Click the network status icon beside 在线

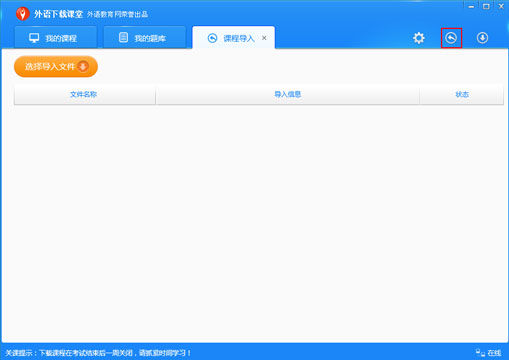(x=480, y=353)
